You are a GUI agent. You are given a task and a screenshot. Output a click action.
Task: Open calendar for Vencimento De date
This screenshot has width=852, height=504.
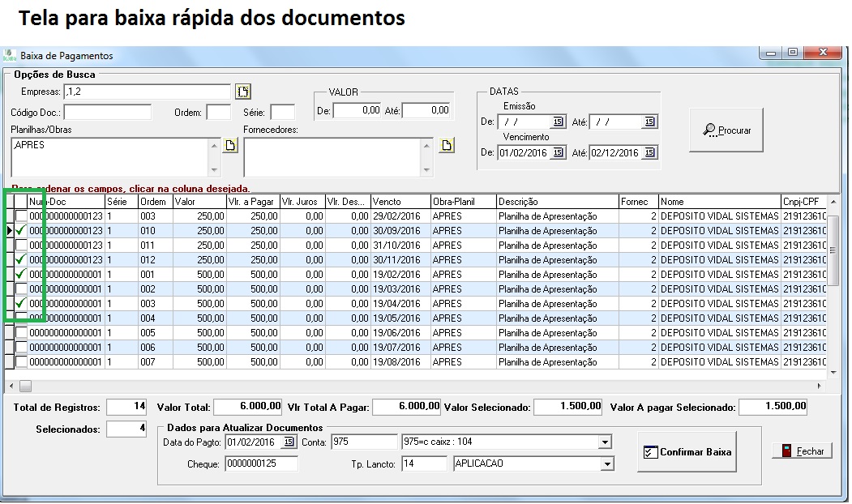click(x=558, y=153)
